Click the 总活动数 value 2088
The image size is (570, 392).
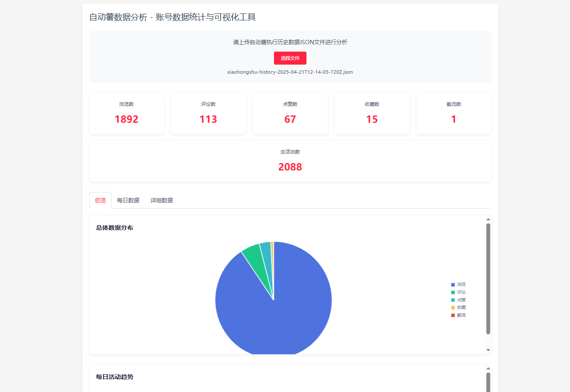[x=290, y=167]
